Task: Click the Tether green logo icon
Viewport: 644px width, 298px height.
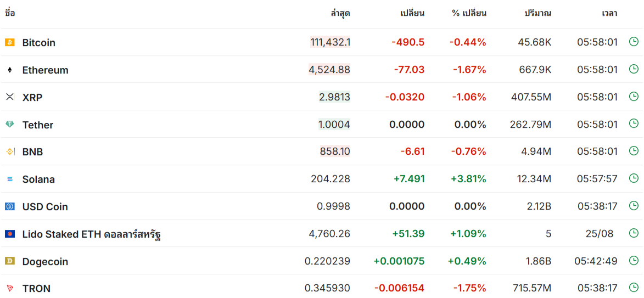Action: 10,125
